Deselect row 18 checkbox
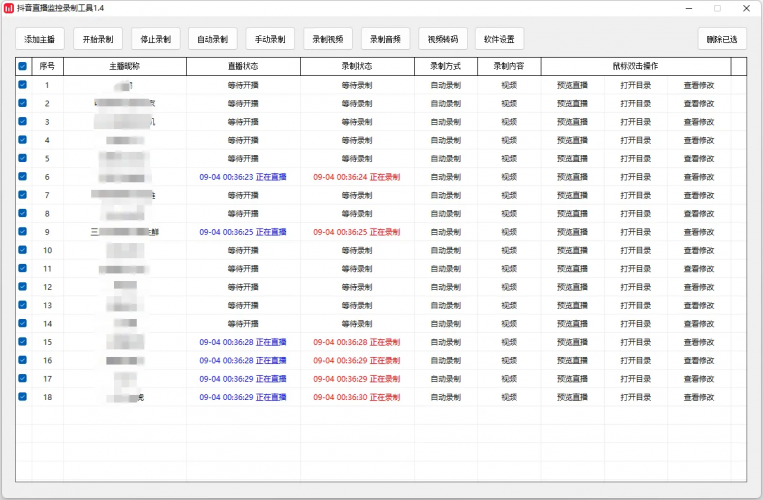 click(x=22, y=396)
